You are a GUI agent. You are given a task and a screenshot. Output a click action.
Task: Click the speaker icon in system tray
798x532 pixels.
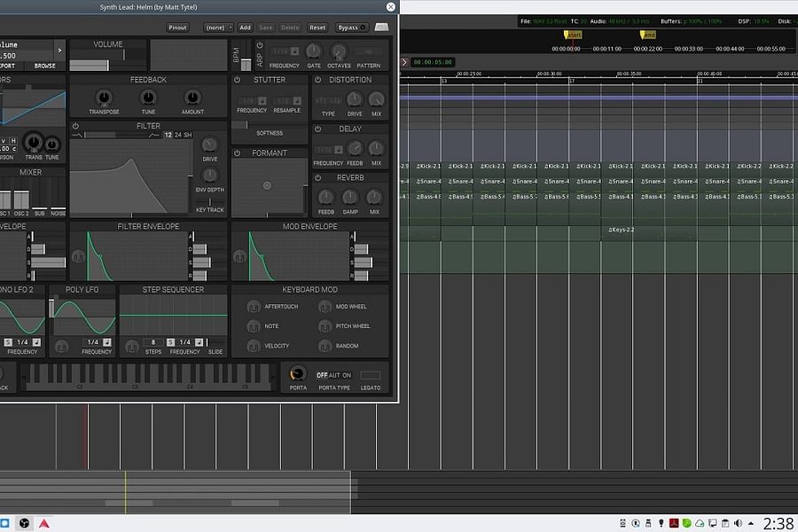point(739,523)
